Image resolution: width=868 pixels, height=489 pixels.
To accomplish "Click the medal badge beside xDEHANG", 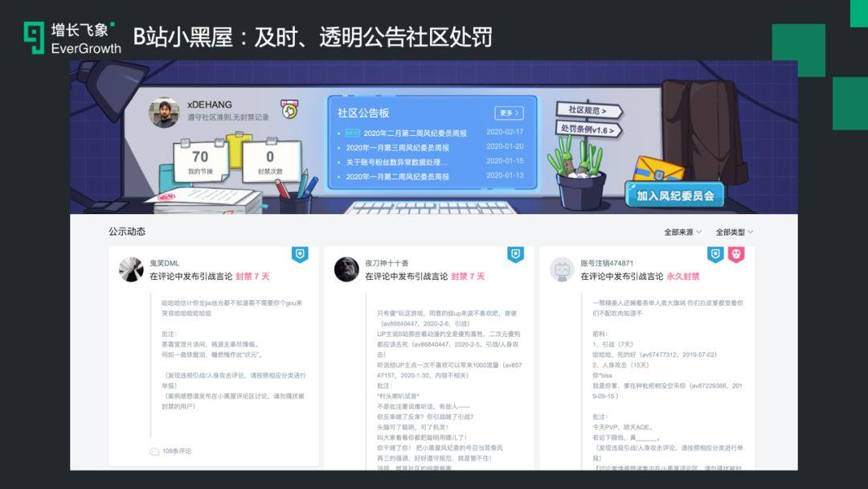I will point(289,109).
